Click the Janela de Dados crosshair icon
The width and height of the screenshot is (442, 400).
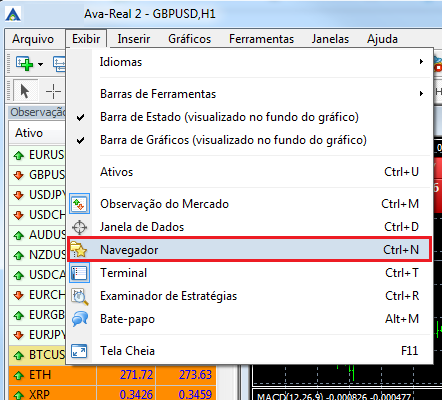coord(79,227)
